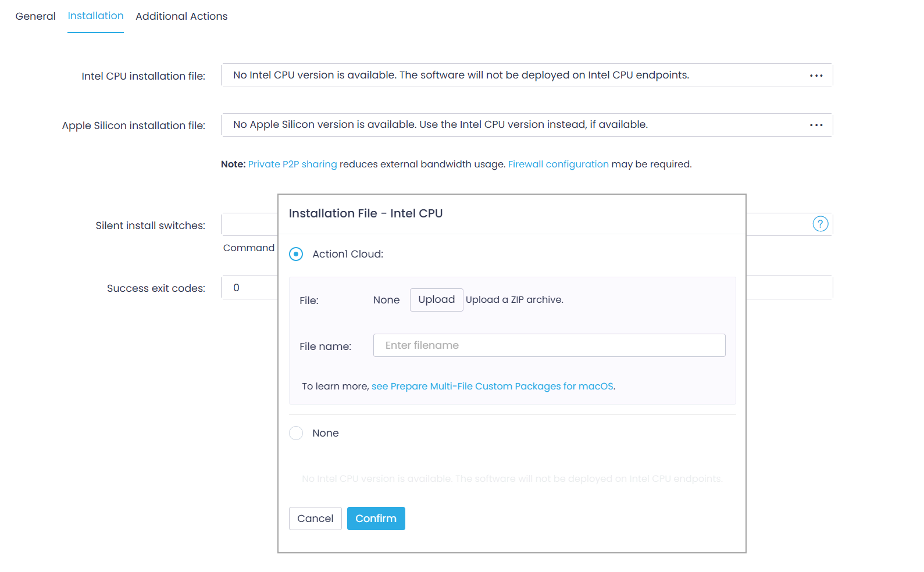Open the Intel CPU installation file ellipsis menu
Screen dimensions: 924x572
tap(816, 76)
